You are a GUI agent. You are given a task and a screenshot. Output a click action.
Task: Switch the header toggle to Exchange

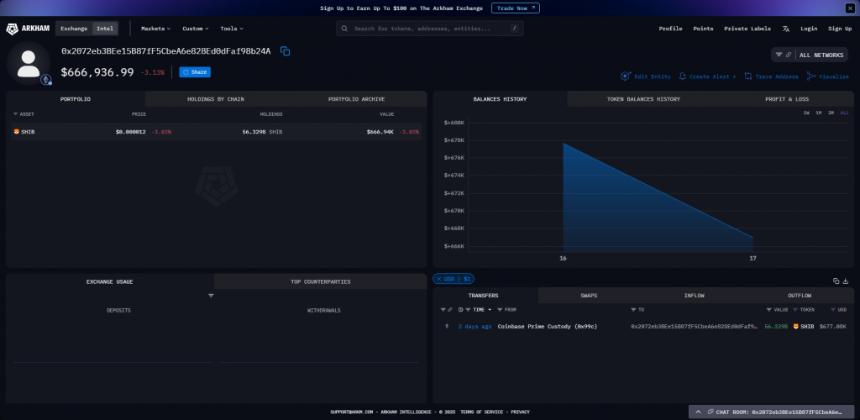[74, 28]
